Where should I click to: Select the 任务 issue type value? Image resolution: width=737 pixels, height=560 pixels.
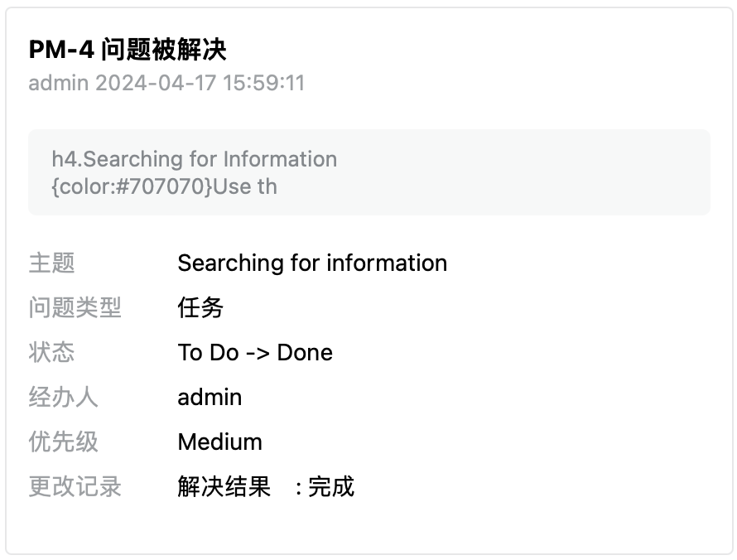coord(200,308)
